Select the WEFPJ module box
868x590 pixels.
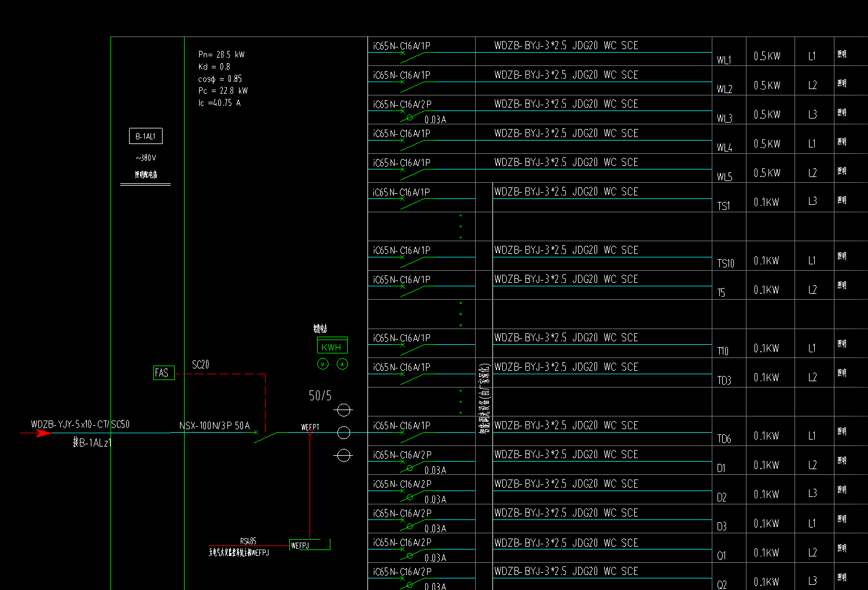point(310,545)
